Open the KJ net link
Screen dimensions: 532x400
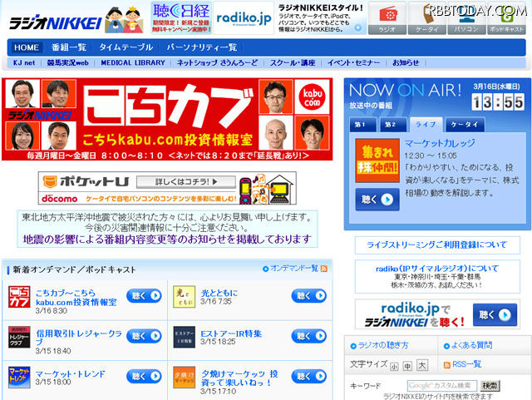pyautogui.click(x=24, y=63)
